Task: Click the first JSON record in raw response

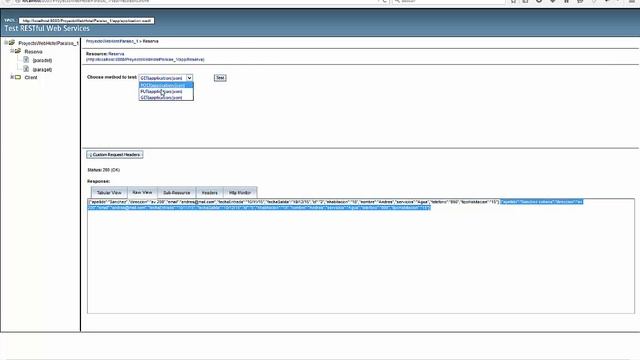Action: (x=293, y=202)
